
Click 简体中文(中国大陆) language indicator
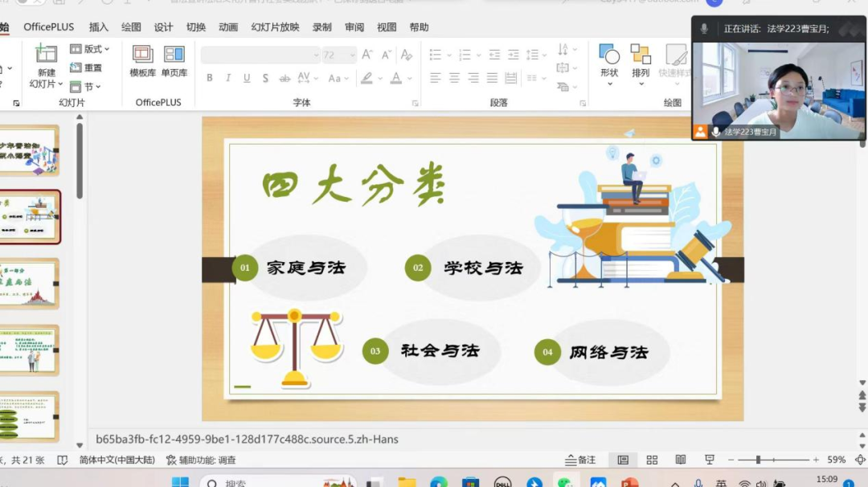tap(117, 460)
